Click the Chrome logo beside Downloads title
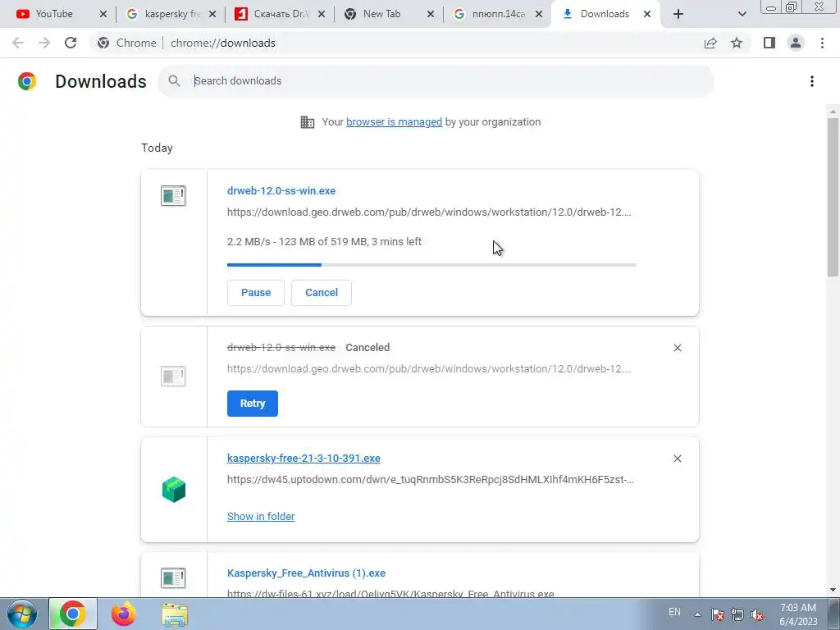840x630 pixels. [27, 81]
